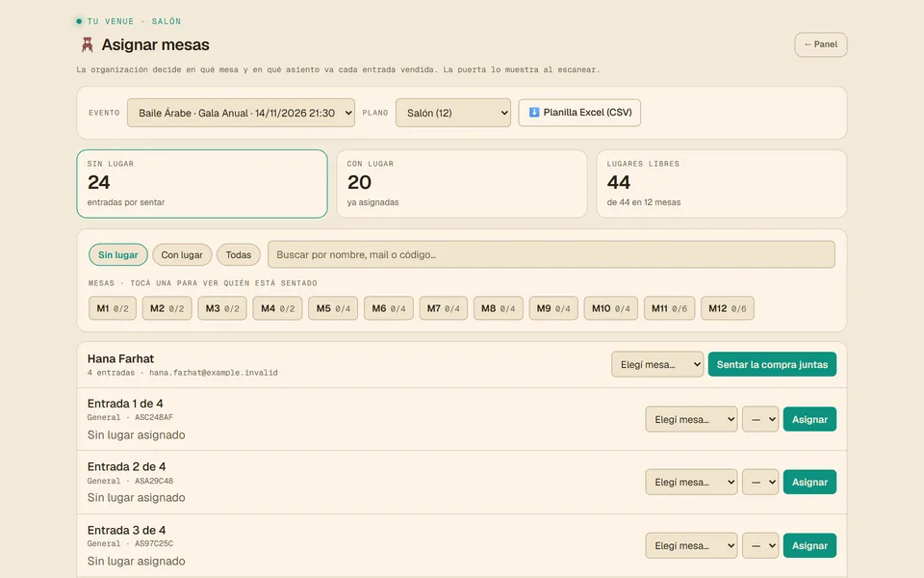Show who is seated at table M6
The height and width of the screenshot is (578, 924).
[x=388, y=308]
